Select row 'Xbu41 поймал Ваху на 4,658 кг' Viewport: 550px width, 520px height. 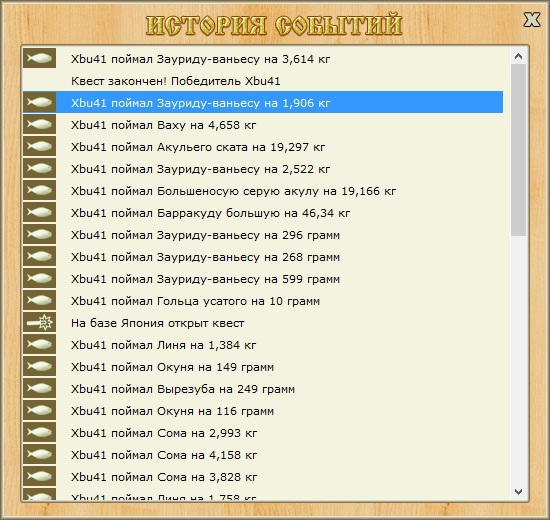click(263, 124)
